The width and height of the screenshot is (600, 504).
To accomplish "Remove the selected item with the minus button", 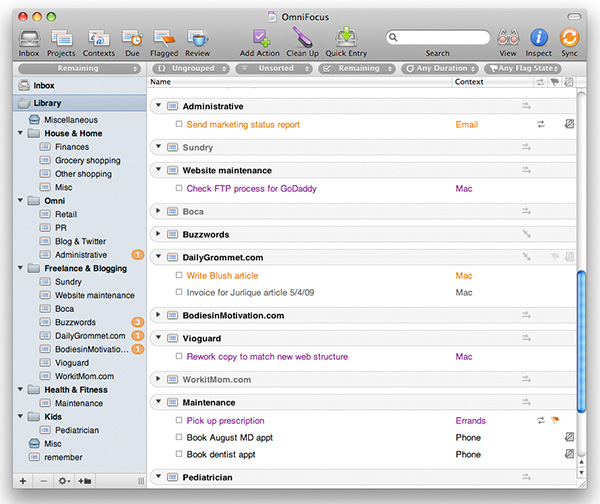I will (43, 481).
